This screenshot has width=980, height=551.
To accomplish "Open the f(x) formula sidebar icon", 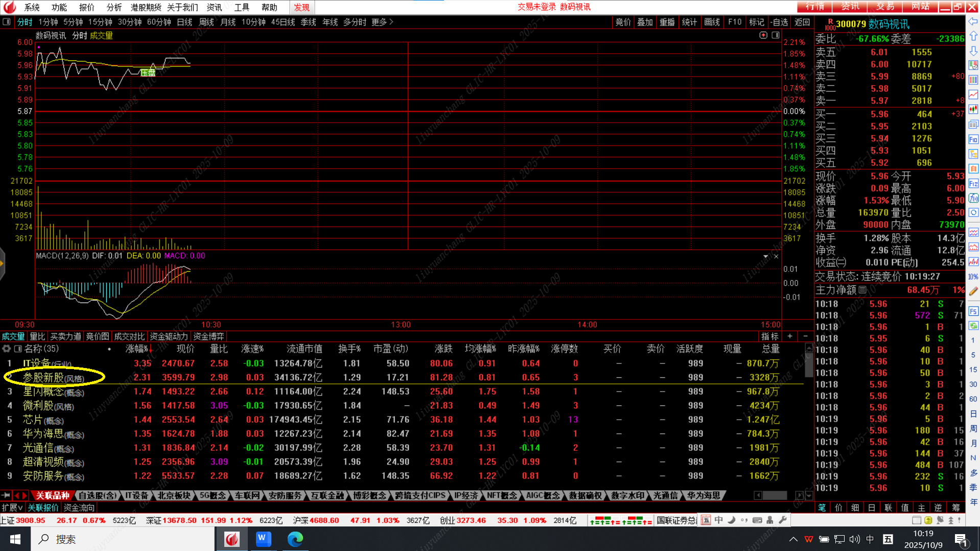I will [973, 198].
